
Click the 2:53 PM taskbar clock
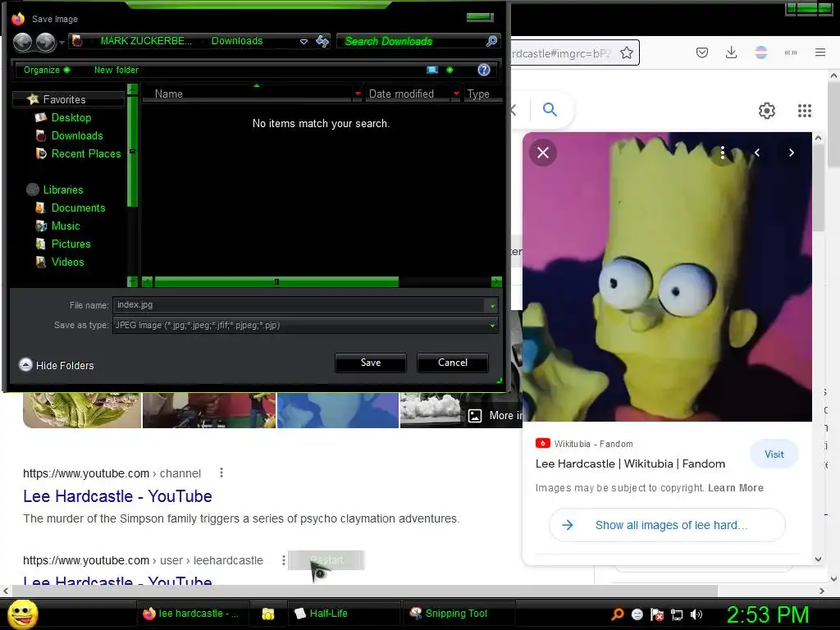point(768,614)
